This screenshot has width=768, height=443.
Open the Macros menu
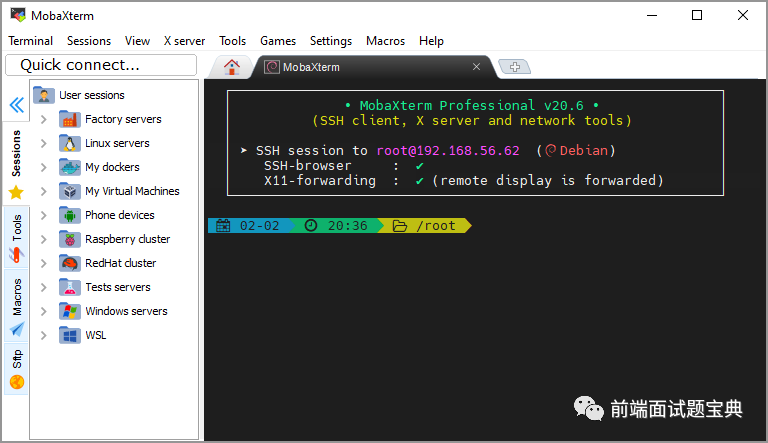pos(385,41)
